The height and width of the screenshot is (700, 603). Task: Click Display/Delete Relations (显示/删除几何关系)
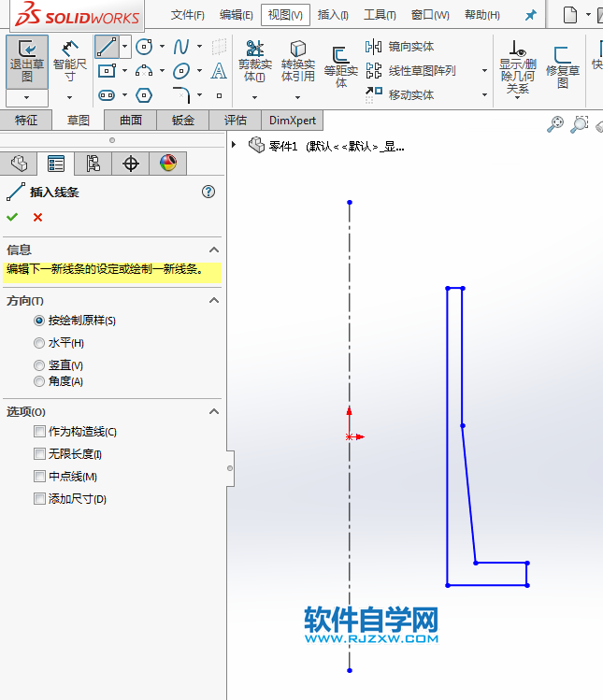pyautogui.click(x=517, y=67)
